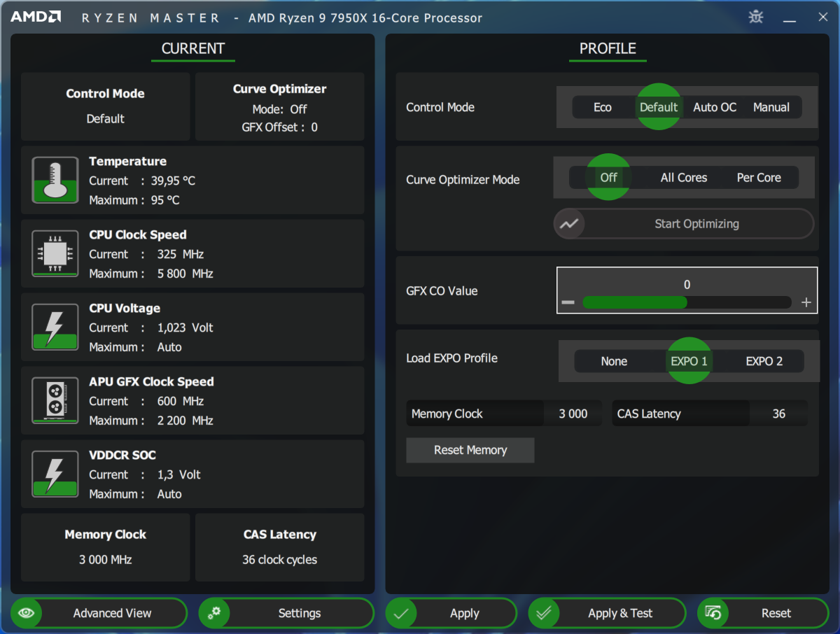Click the AMD Ryzen 9 7950X processor title
This screenshot has height=634, width=840.
point(365,17)
